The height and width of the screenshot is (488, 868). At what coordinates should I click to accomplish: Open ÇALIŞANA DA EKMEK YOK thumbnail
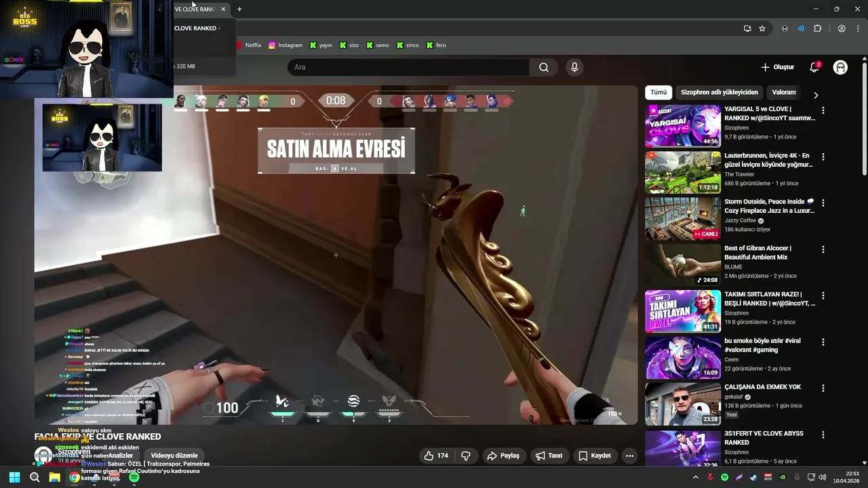[x=682, y=404]
